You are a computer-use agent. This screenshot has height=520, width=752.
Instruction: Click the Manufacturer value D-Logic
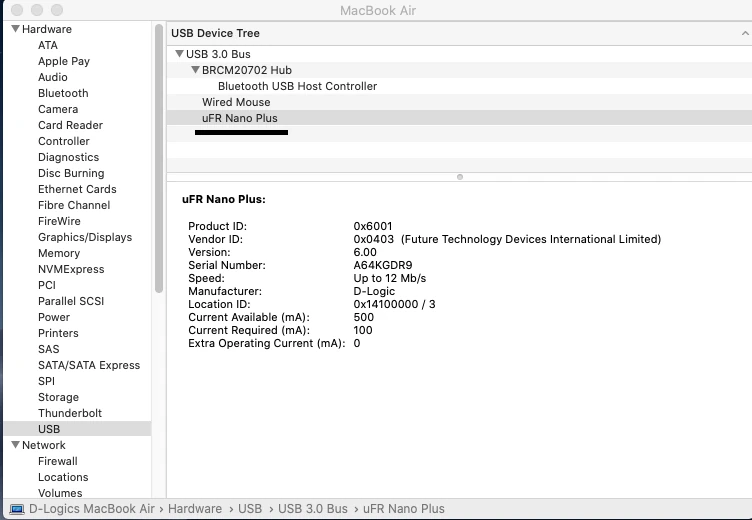click(374, 291)
